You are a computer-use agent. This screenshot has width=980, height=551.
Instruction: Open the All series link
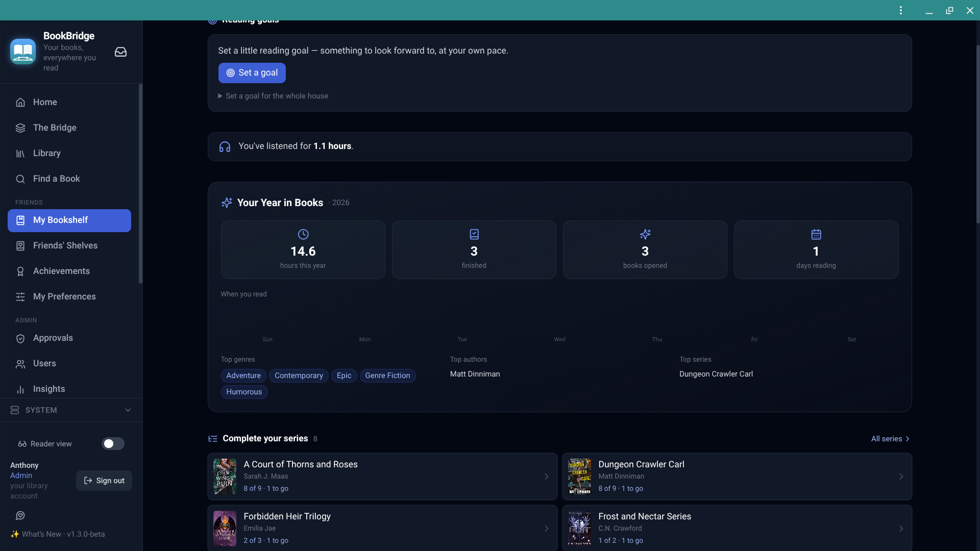click(x=890, y=439)
